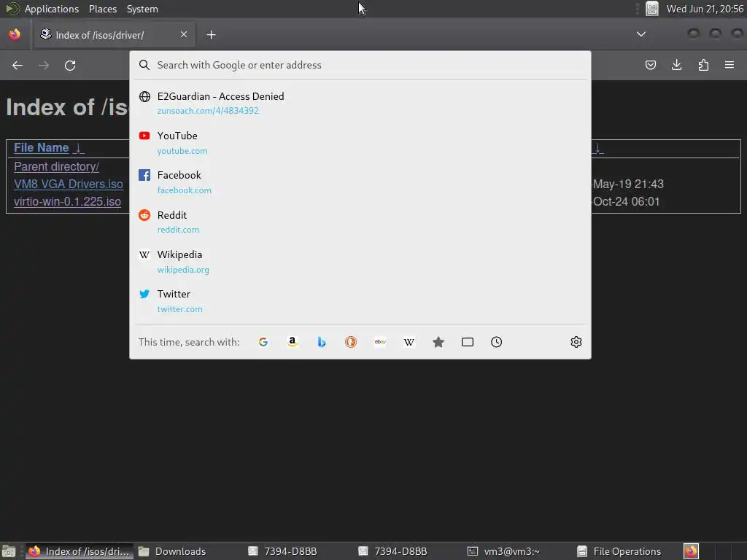Expand the list all tabs chevron
This screenshot has height=560, width=747.
[641, 34]
